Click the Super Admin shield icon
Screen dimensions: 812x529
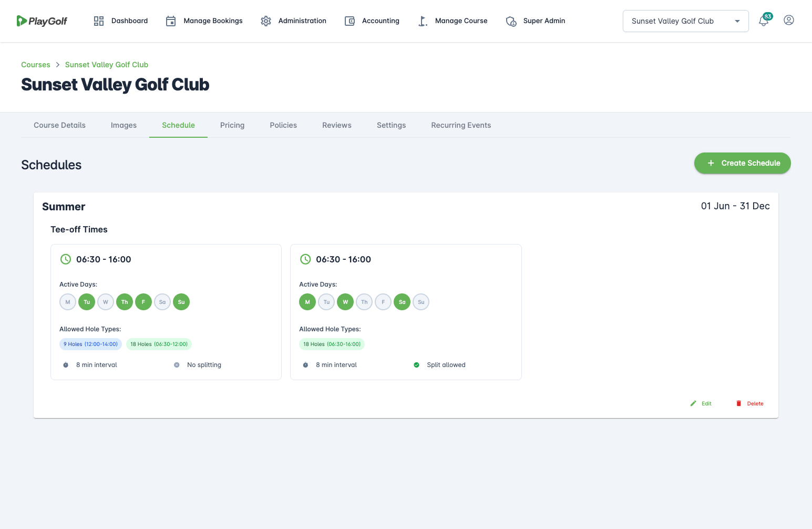[511, 21]
